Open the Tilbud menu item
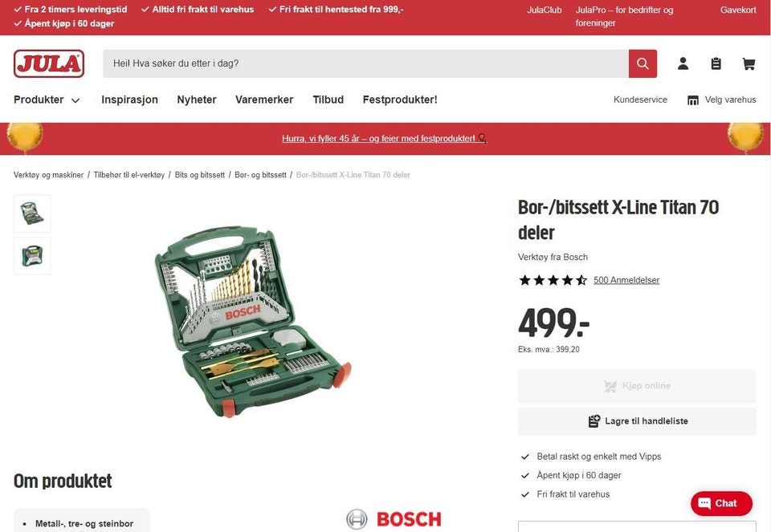 point(328,99)
